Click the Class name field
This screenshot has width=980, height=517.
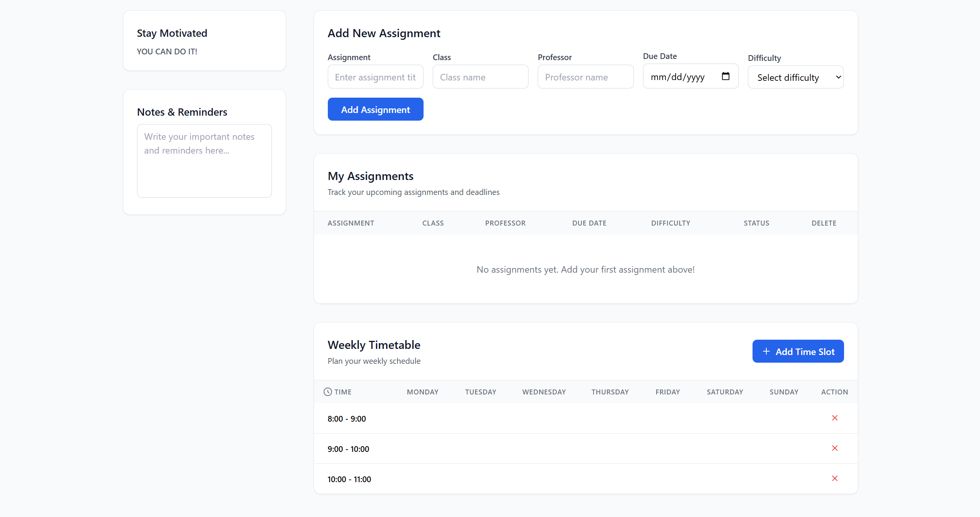pos(480,77)
